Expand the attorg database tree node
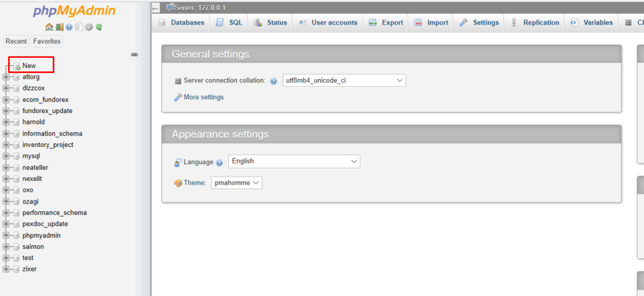 (6, 77)
